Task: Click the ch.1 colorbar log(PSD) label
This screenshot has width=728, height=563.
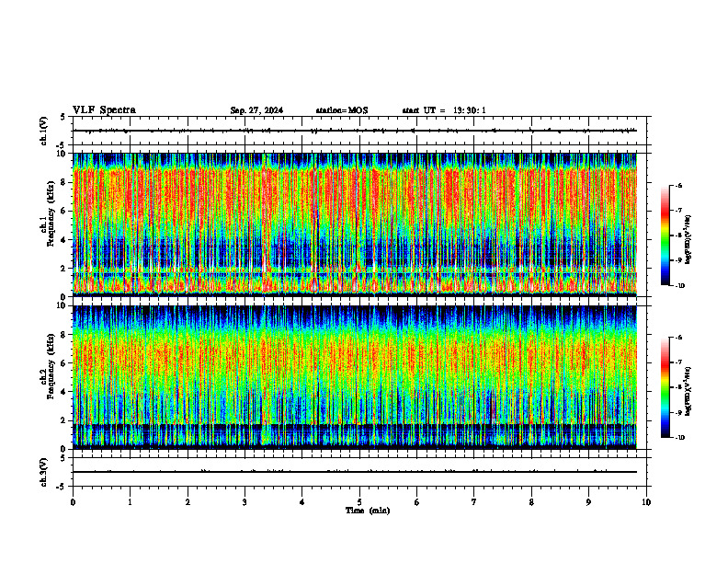Action: click(x=688, y=240)
